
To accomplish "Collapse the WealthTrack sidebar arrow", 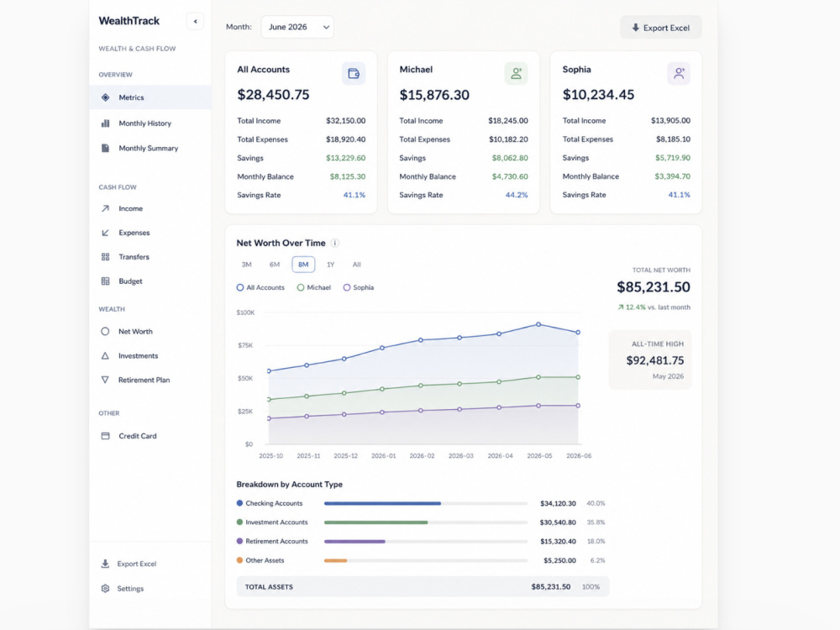I will [195, 22].
